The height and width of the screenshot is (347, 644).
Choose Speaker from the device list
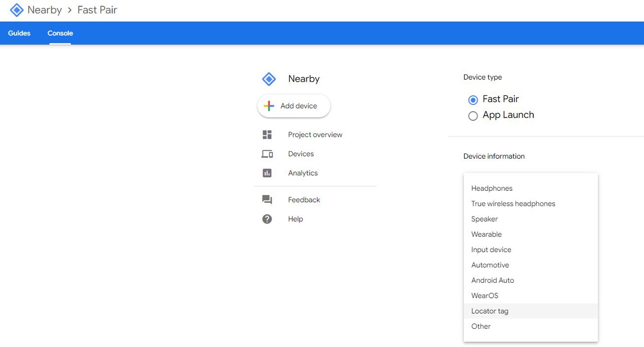click(531, 219)
